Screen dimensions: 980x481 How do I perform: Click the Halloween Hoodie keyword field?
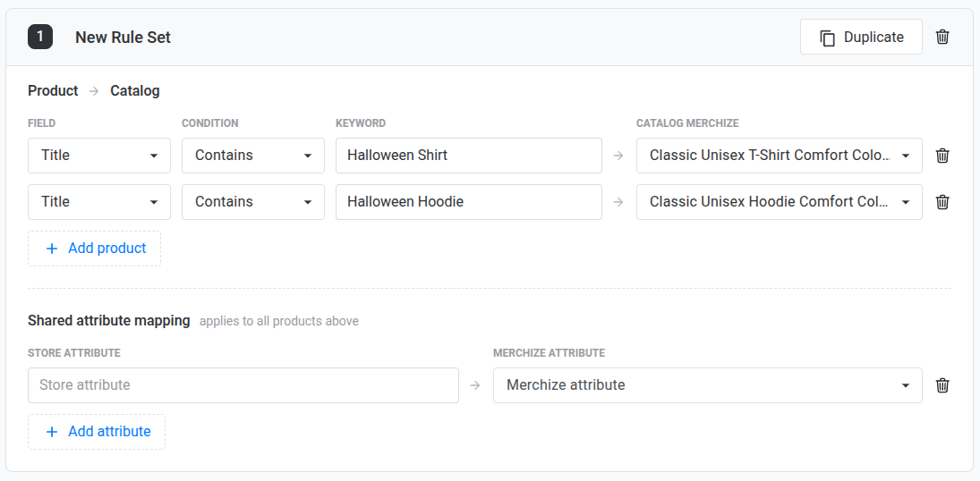click(x=469, y=202)
